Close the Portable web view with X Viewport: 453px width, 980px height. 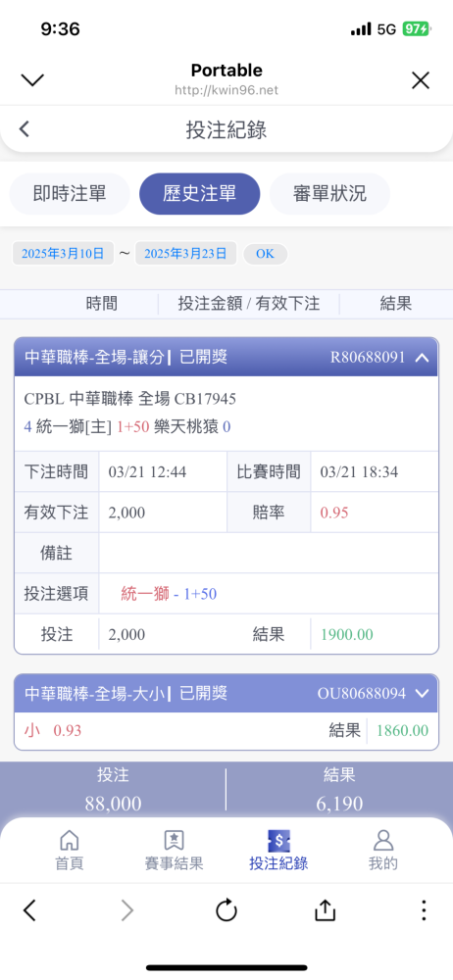click(x=421, y=80)
